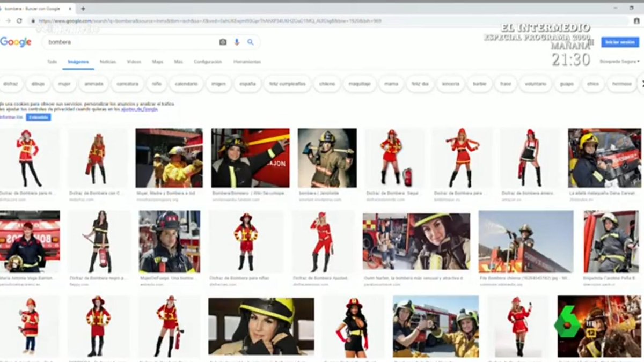Filter by the 'dibujo' chip
This screenshot has width=644, height=362.
(x=38, y=84)
